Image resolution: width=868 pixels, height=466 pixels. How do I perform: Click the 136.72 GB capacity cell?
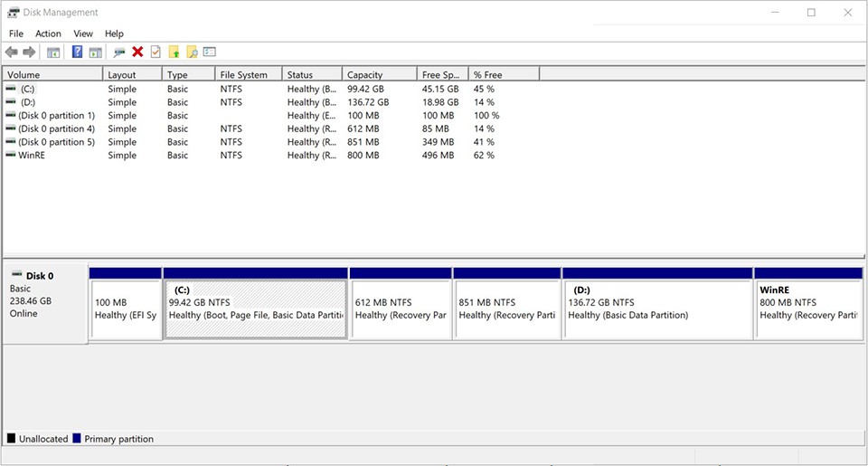(368, 102)
